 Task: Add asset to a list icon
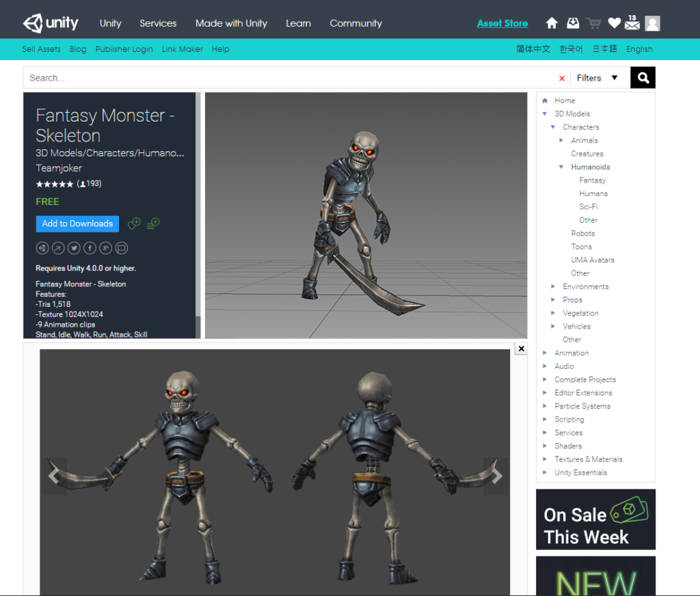coord(153,223)
